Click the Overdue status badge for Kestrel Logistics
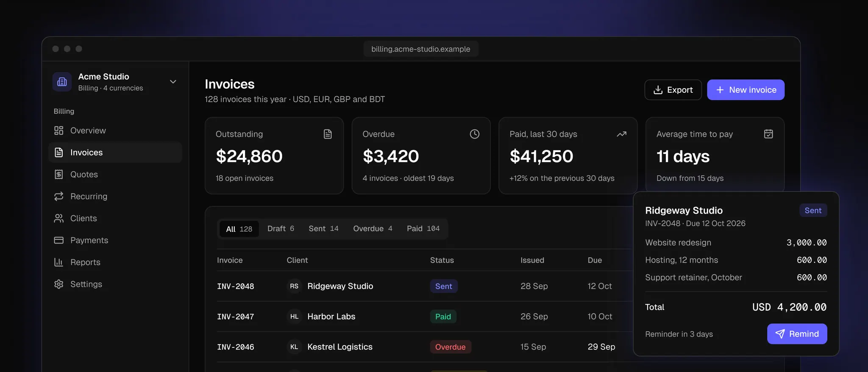868x372 pixels. pos(451,347)
